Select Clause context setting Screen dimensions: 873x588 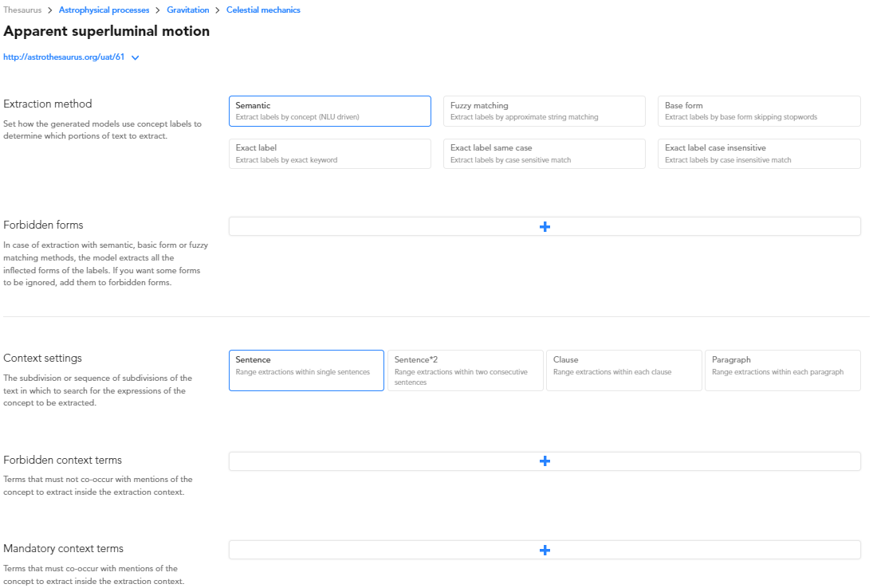pyautogui.click(x=623, y=370)
